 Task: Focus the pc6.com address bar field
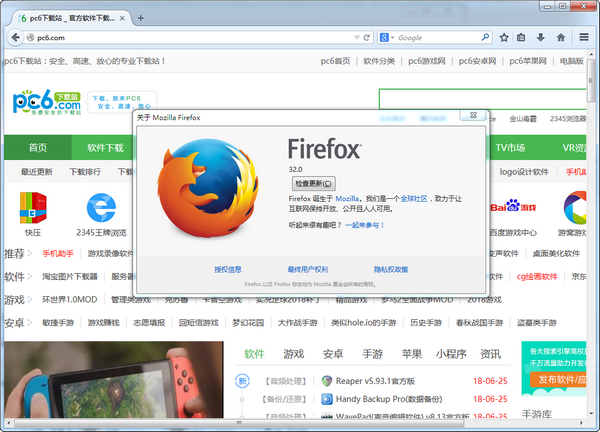pos(180,37)
